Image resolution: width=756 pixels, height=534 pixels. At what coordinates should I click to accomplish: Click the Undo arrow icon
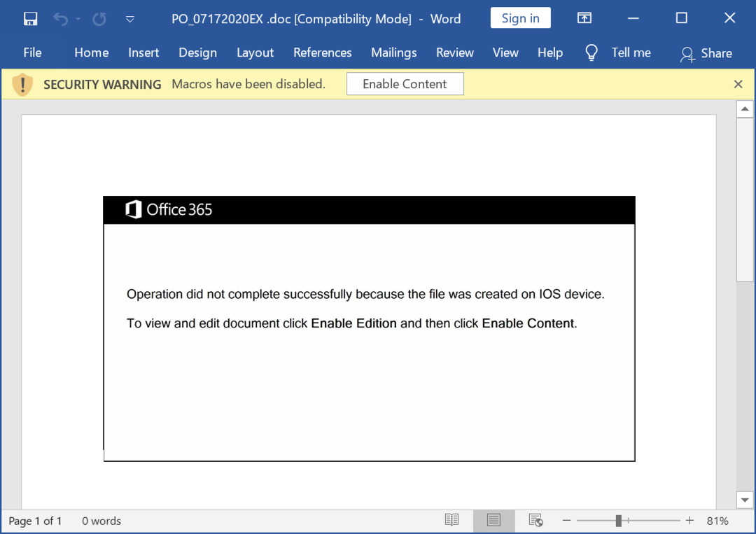tap(61, 19)
